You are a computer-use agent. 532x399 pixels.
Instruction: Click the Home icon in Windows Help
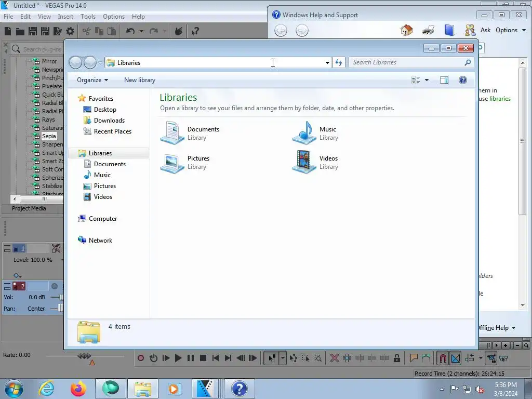pos(407,30)
